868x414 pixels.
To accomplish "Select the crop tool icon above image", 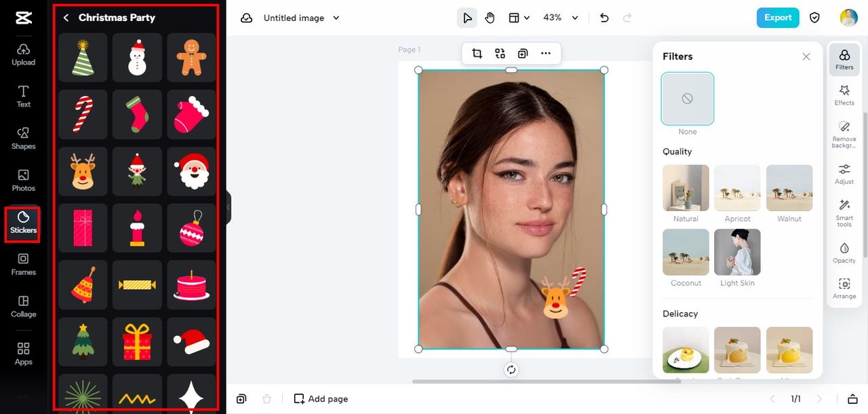I will click(x=477, y=54).
